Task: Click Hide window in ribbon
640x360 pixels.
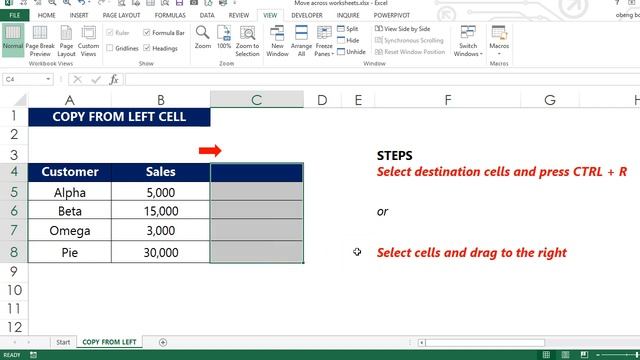Action: pyautogui.click(x=348, y=40)
